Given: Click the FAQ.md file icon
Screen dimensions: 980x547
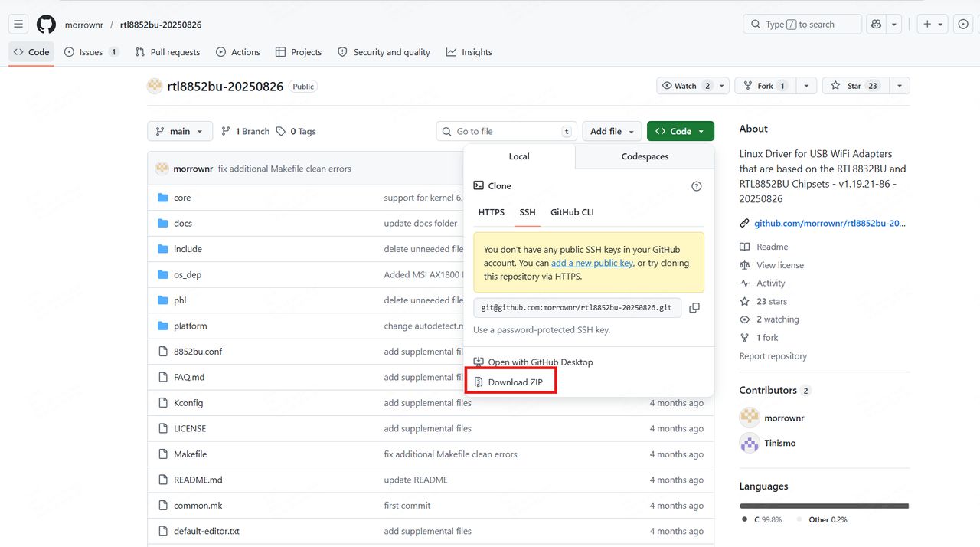Looking at the screenshot, I should pyautogui.click(x=162, y=378).
